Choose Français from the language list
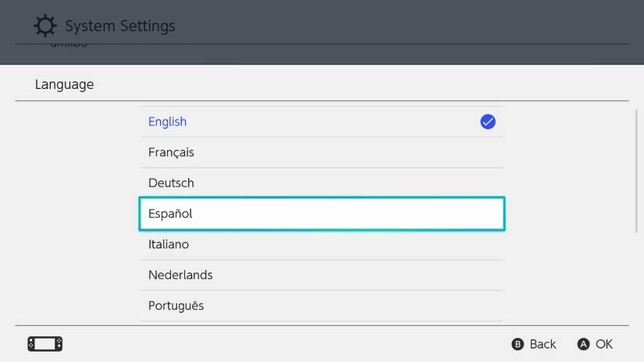This screenshot has width=644, height=362. [171, 152]
